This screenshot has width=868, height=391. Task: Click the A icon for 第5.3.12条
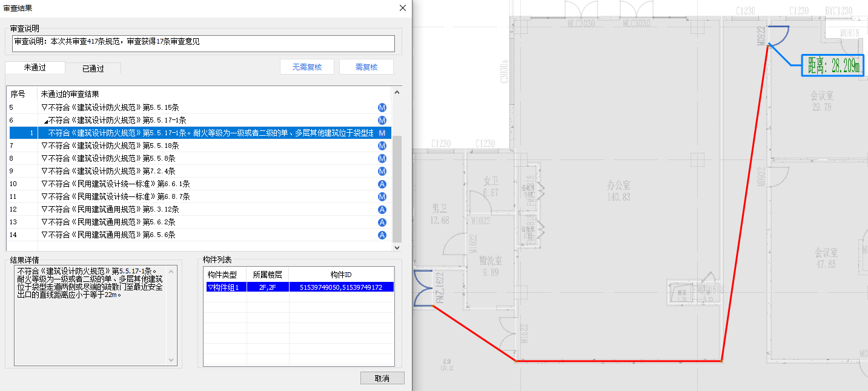click(x=382, y=209)
